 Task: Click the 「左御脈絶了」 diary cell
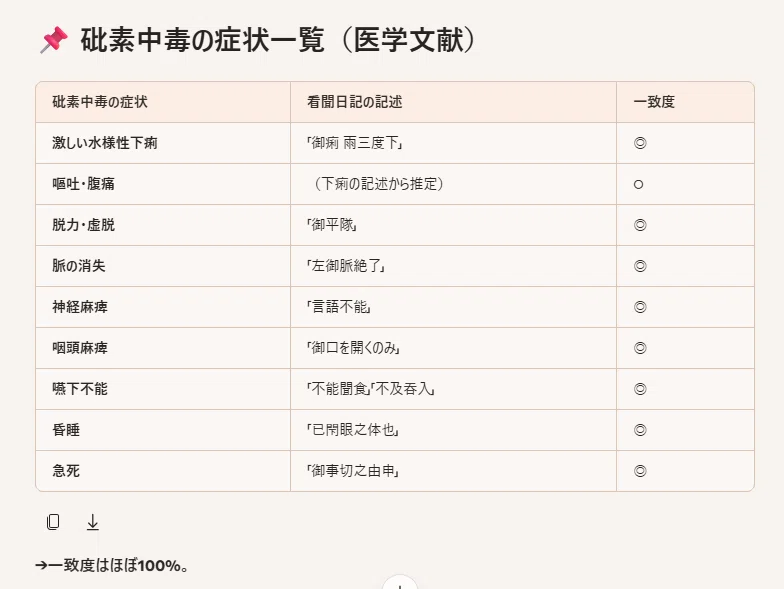(454, 266)
